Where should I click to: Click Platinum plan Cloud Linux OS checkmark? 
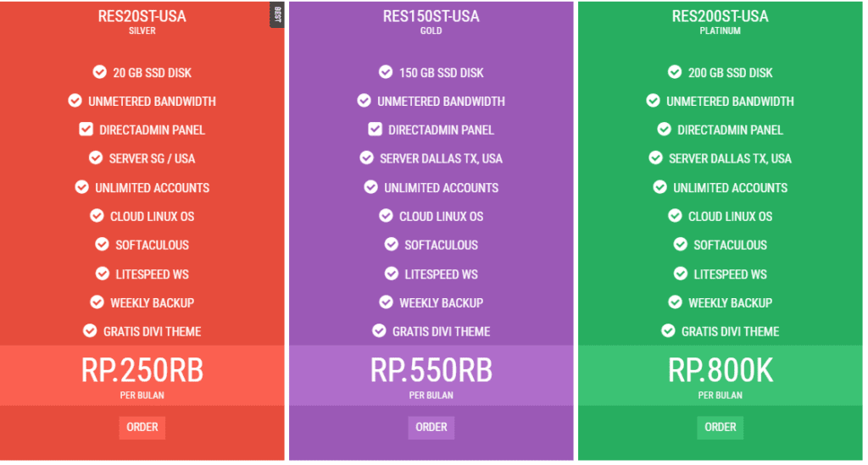(x=675, y=216)
